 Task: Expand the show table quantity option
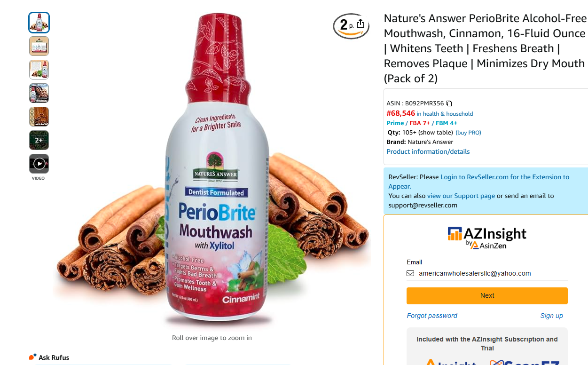click(x=436, y=133)
